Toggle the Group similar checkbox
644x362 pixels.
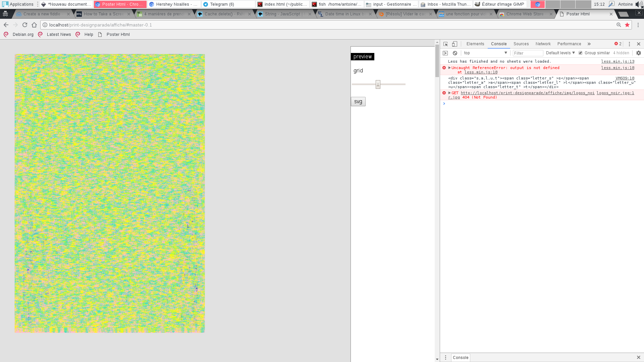tap(581, 53)
